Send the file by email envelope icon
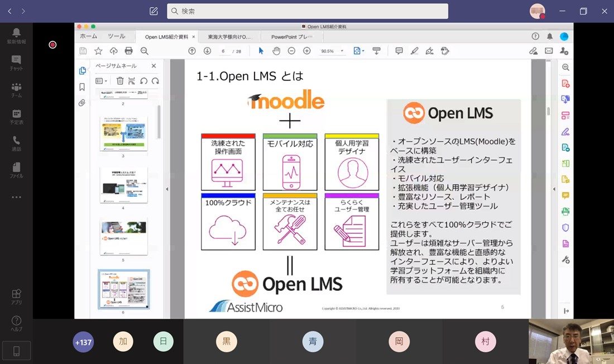The height and width of the screenshot is (364, 614). [549, 51]
